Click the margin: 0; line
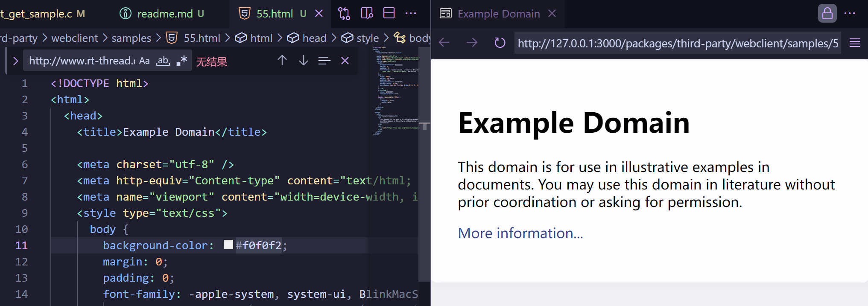Image resolution: width=868 pixels, height=306 pixels. point(135,262)
